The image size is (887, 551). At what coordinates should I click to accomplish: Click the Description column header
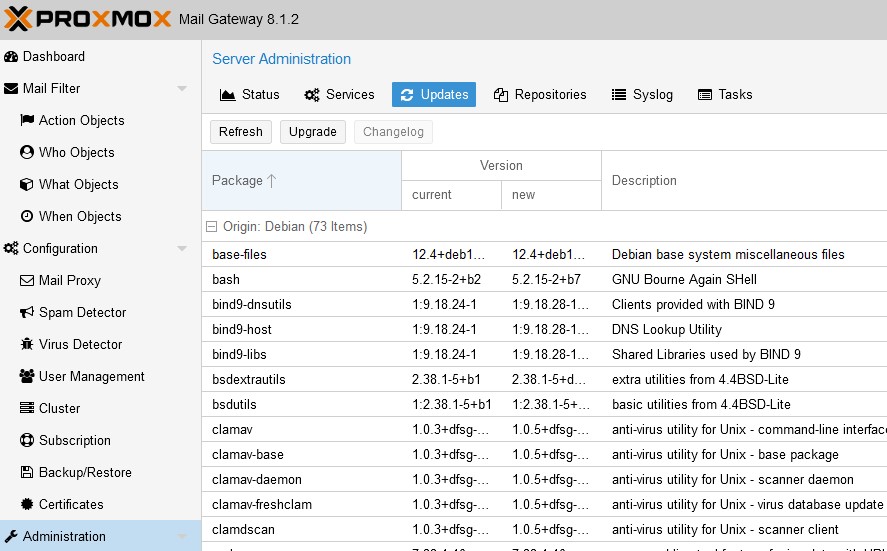coord(744,180)
